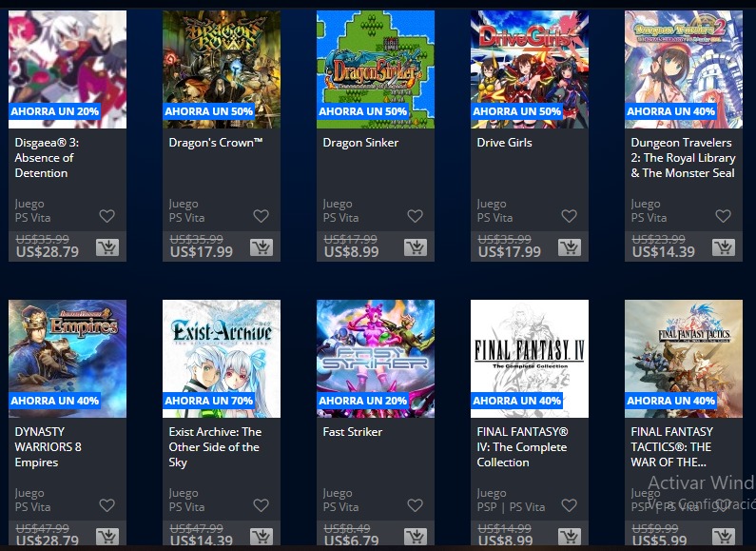Image resolution: width=756 pixels, height=551 pixels.
Task: Favorite Dragon Sinker with heart icon
Action: tap(416, 216)
